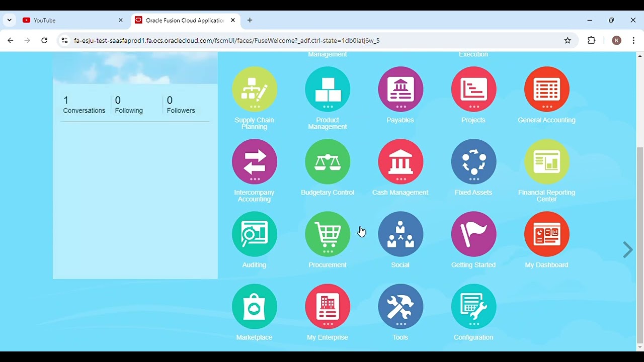Open the Payables icon
This screenshot has width=644, height=362.
[x=400, y=89]
